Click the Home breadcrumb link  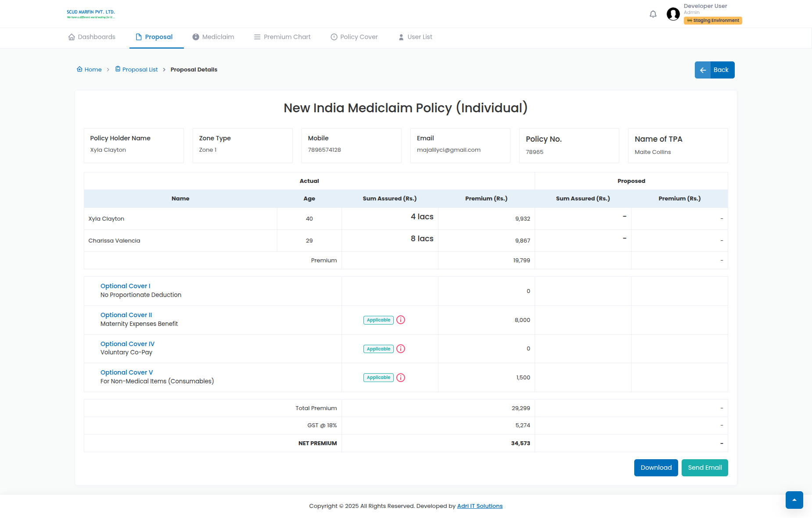click(89, 69)
